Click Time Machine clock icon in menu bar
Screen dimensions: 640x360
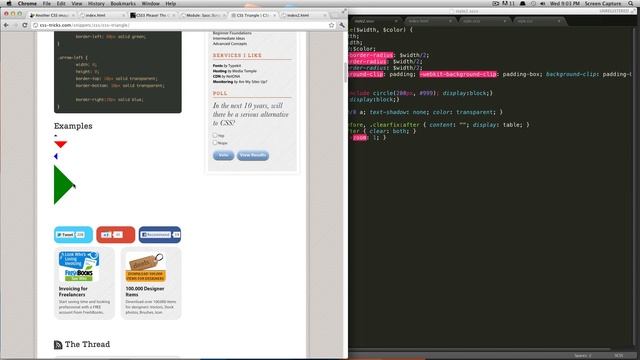coord(533,3)
